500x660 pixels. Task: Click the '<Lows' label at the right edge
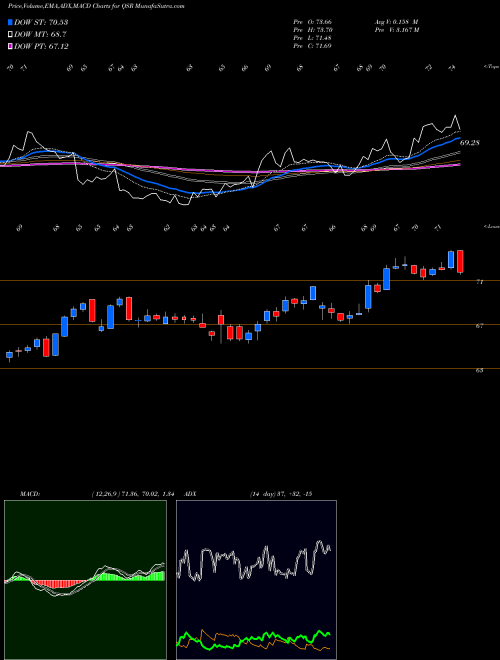click(x=491, y=226)
